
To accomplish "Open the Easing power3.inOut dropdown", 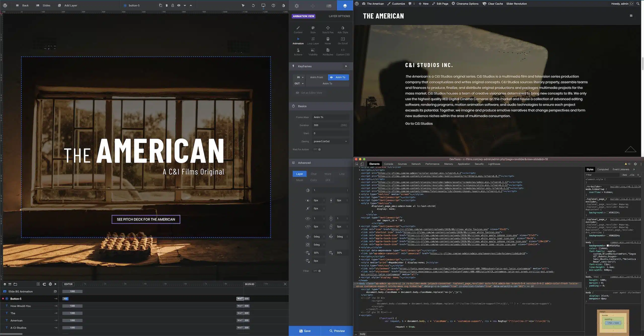I will point(331,141).
